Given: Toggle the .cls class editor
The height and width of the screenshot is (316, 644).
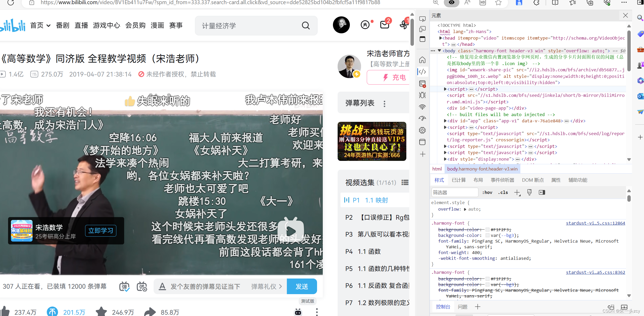Looking at the screenshot, I should 503,192.
